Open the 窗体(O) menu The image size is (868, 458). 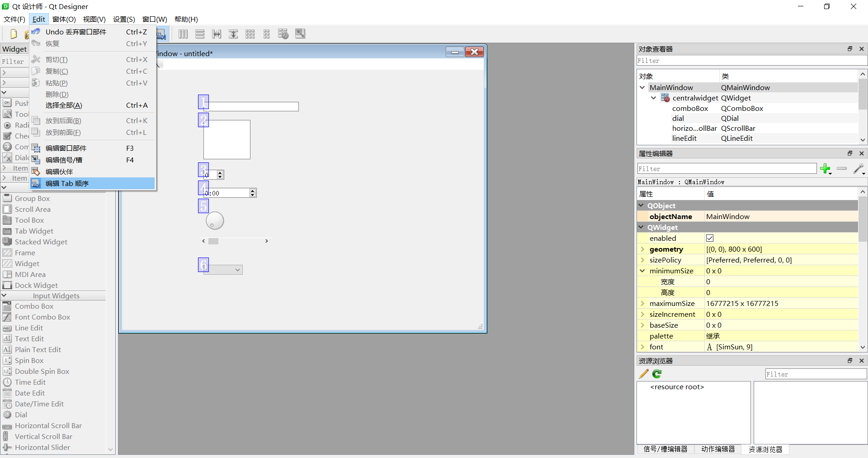[64, 19]
